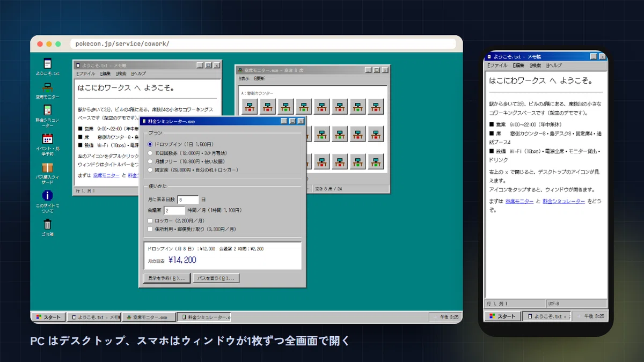The height and width of the screenshot is (362, 644).
Task: Click the first seat under 窓側カウンター
Action: (250, 107)
